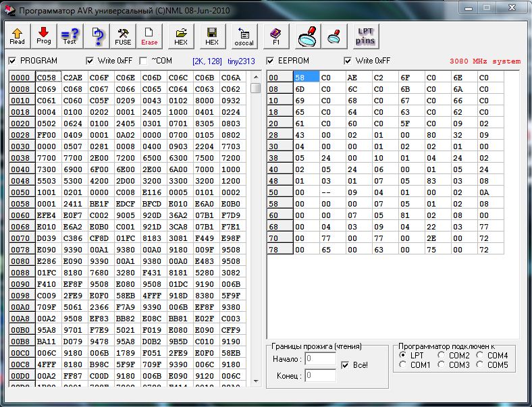
Task: Uncheck the EEPROM checkbox
Action: pyautogui.click(x=271, y=61)
